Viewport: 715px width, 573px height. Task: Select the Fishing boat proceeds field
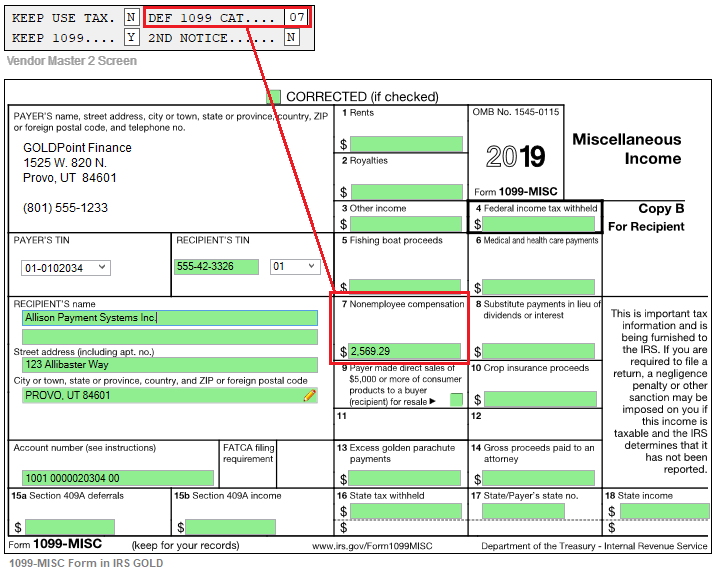406,287
